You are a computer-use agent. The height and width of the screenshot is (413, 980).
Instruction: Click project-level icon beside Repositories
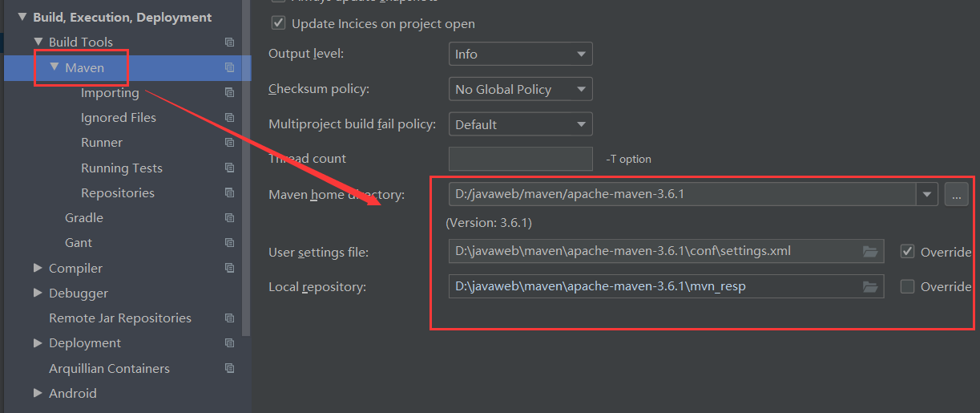pos(230,193)
